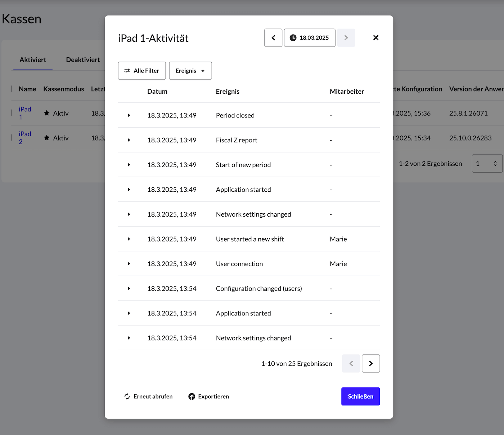Screen dimensions: 504x435
Task: Open date picker showing 18.03.2025
Action: 310,38
